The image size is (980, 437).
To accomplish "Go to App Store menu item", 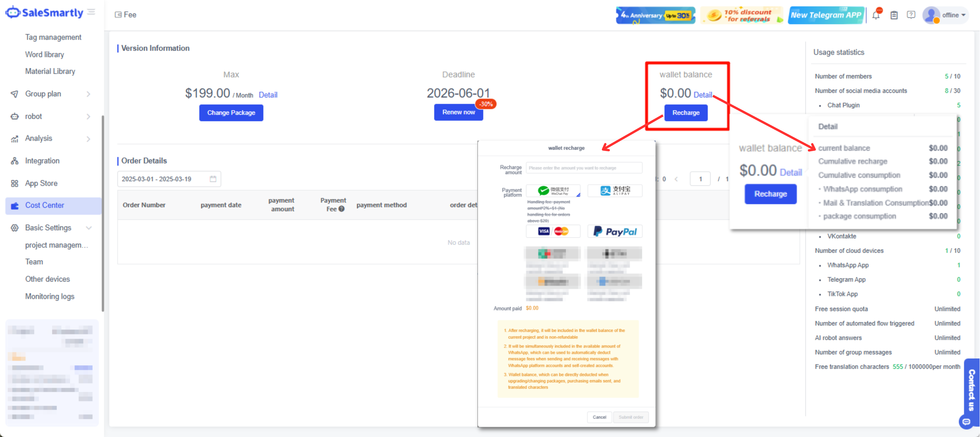I will (41, 183).
